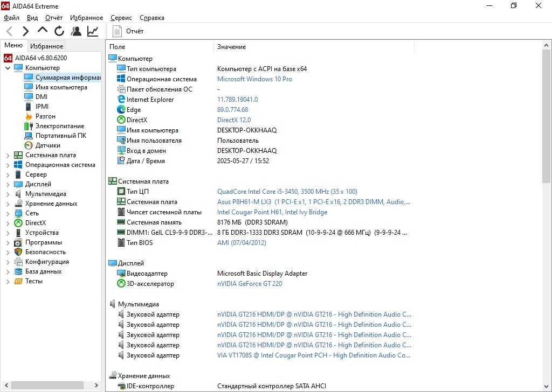Click the База данных database icon
Screen dimensions: 552x392
[x=18, y=271]
